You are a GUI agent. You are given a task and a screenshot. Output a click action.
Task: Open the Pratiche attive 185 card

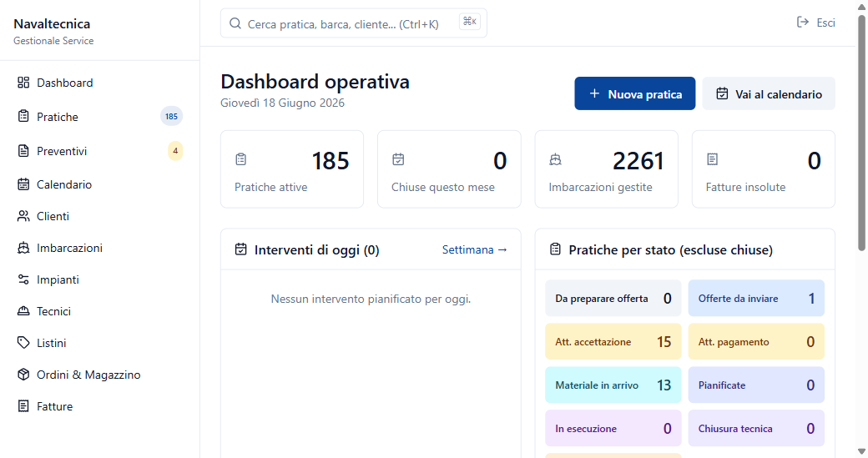point(292,169)
